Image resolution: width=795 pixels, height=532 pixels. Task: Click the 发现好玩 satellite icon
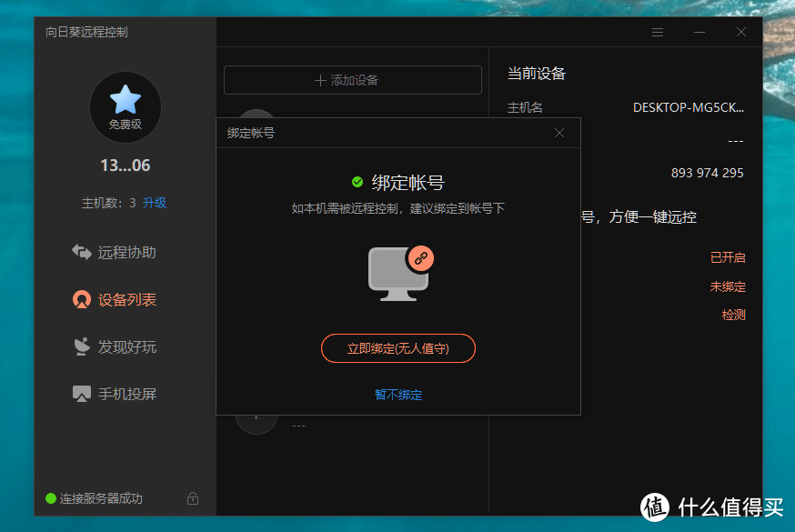(82, 346)
